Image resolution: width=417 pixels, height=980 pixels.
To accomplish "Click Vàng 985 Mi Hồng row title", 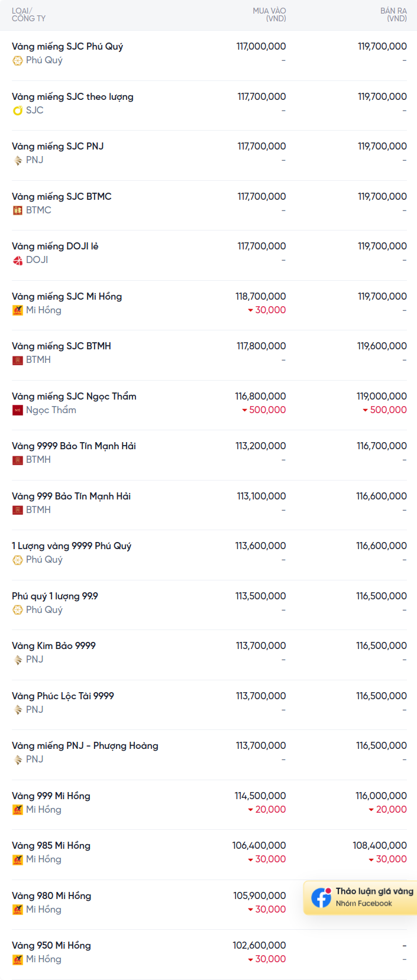I will pos(51,846).
